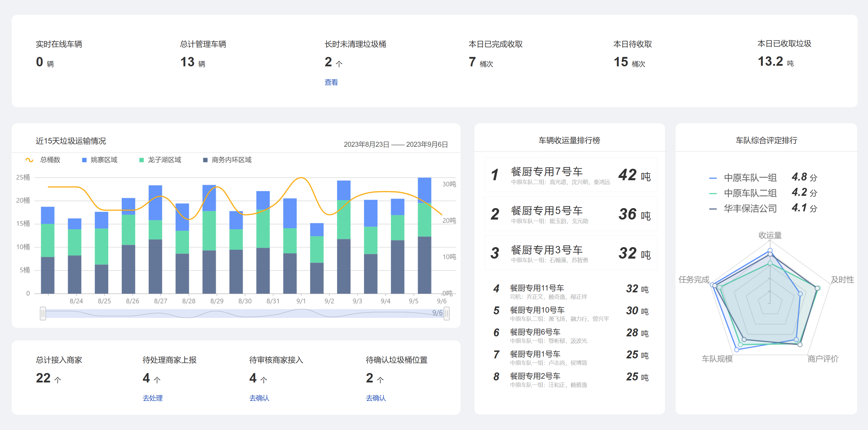
Task: Toggle 中原车队一组 radar legend marker
Action: [x=713, y=178]
